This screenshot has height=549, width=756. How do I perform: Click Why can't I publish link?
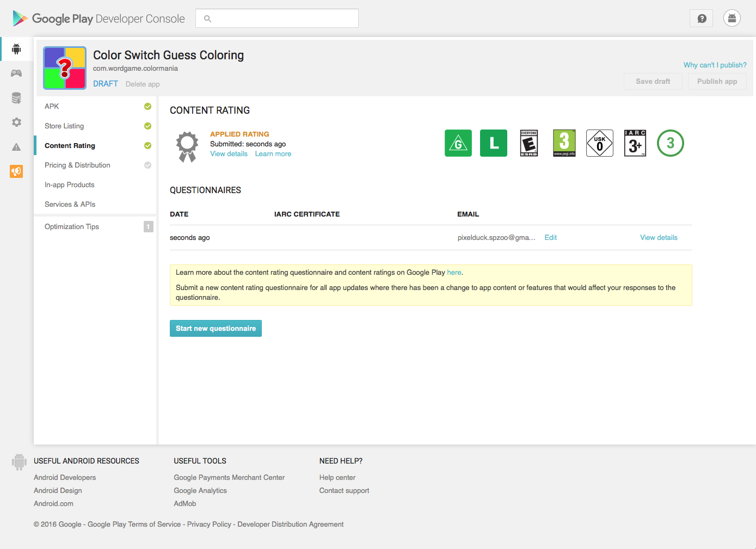coord(715,65)
